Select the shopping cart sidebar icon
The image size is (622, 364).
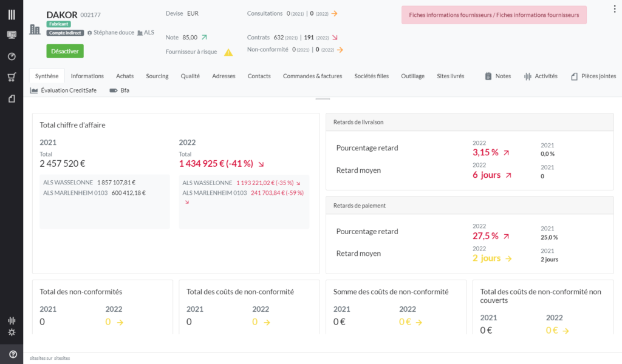pos(12,77)
